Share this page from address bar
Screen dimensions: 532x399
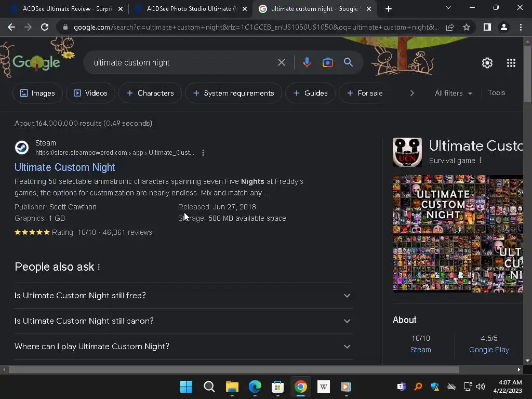tap(450, 27)
